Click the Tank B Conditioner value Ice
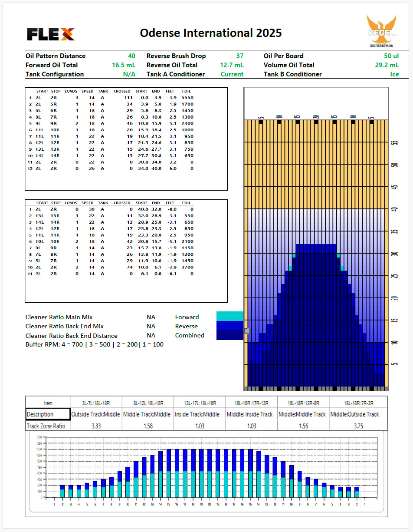This screenshot has height=532, width=413. 394,74
